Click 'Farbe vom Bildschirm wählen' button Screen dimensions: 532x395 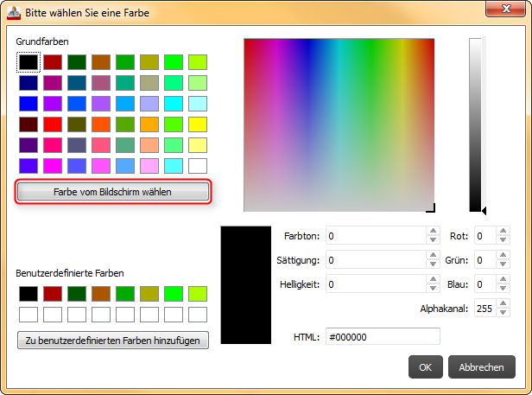point(113,192)
